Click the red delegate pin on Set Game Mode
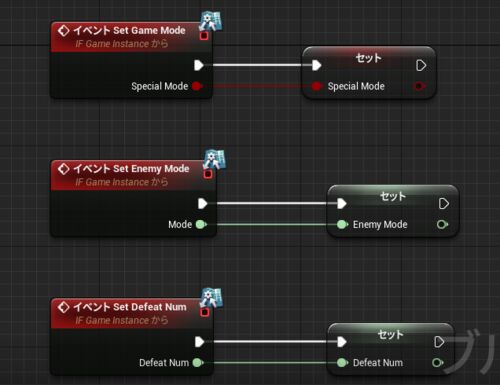 click(x=204, y=36)
